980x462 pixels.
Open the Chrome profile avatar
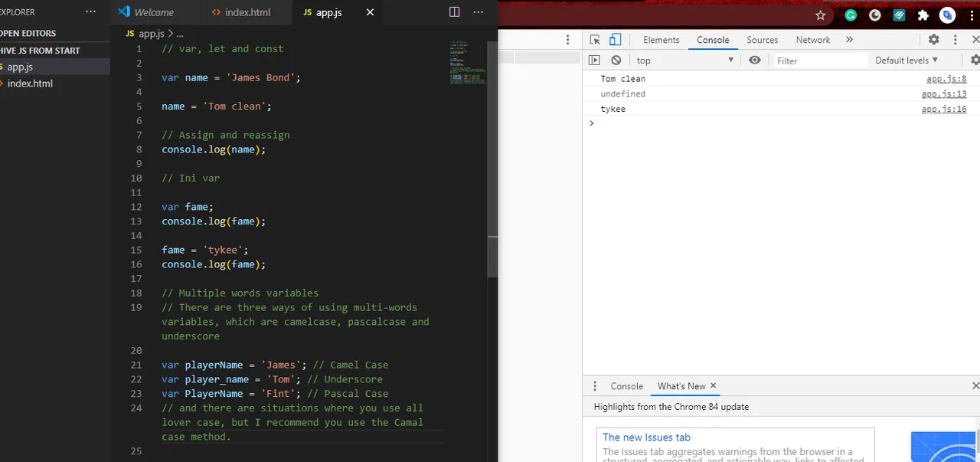click(x=948, y=15)
